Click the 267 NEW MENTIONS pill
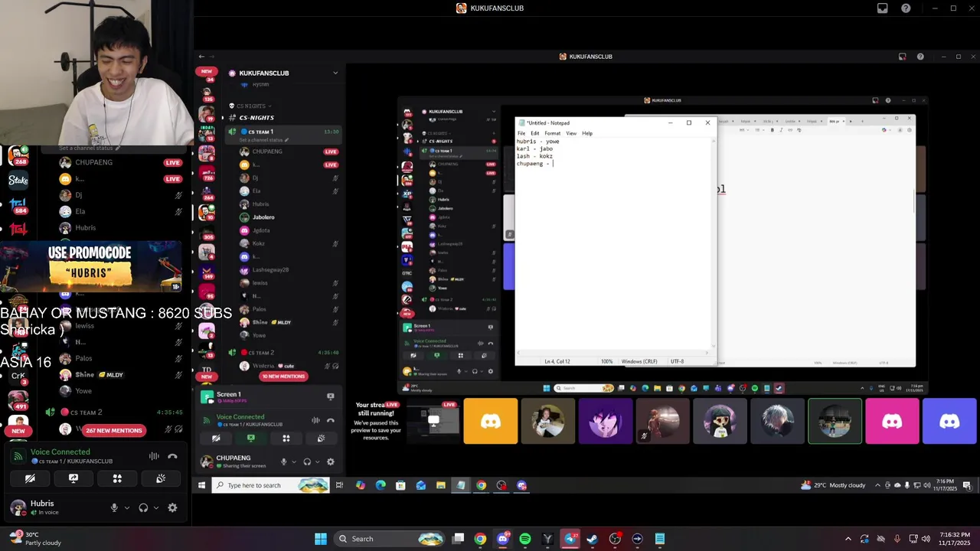980x551 pixels. pyautogui.click(x=114, y=430)
